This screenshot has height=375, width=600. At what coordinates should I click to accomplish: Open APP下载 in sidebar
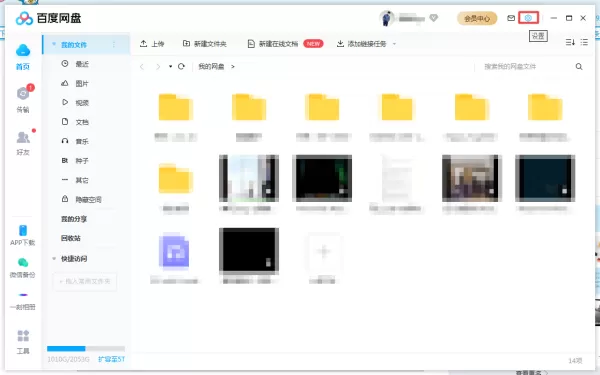pyautogui.click(x=23, y=235)
